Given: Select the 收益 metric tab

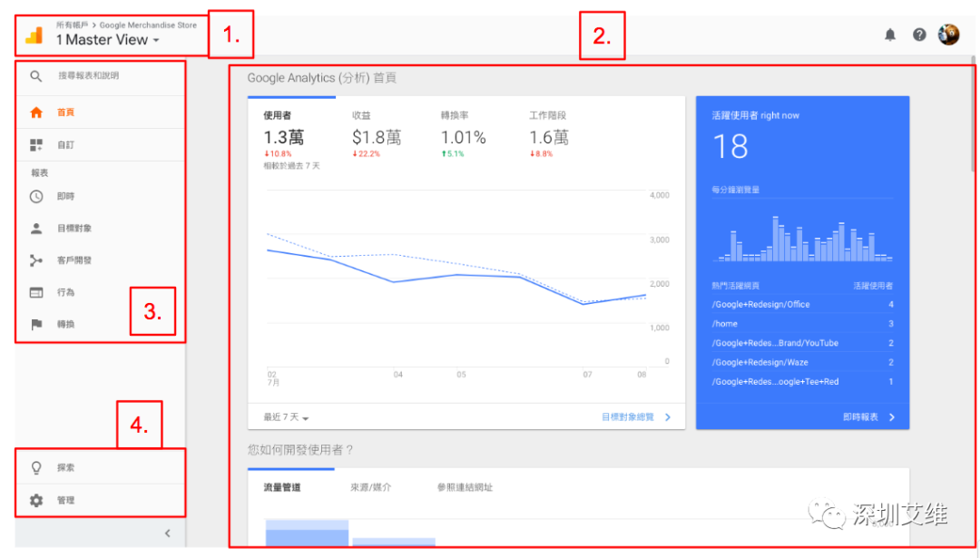Looking at the screenshot, I should [377, 136].
